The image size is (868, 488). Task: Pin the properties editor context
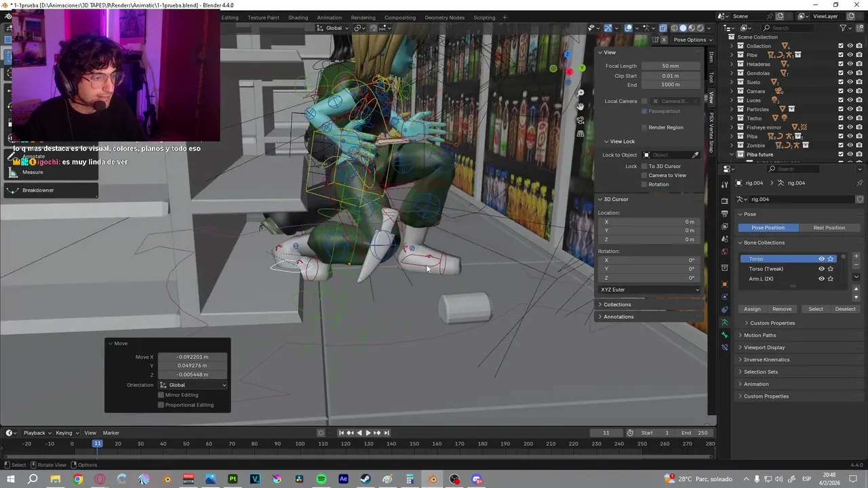(x=860, y=183)
